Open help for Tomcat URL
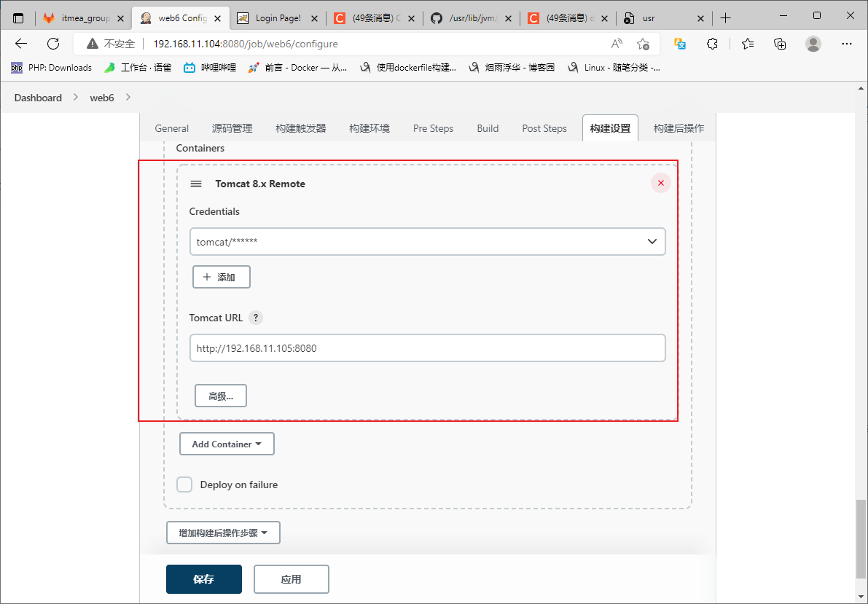 coord(255,318)
